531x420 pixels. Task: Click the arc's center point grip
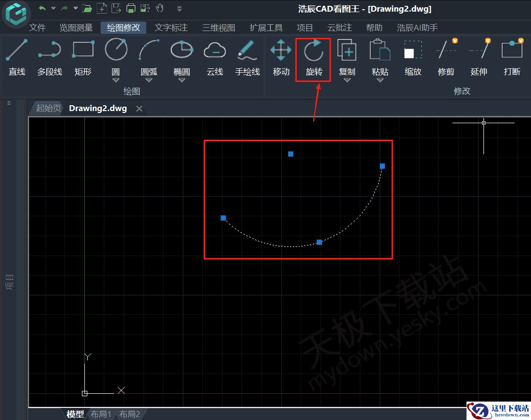point(290,154)
